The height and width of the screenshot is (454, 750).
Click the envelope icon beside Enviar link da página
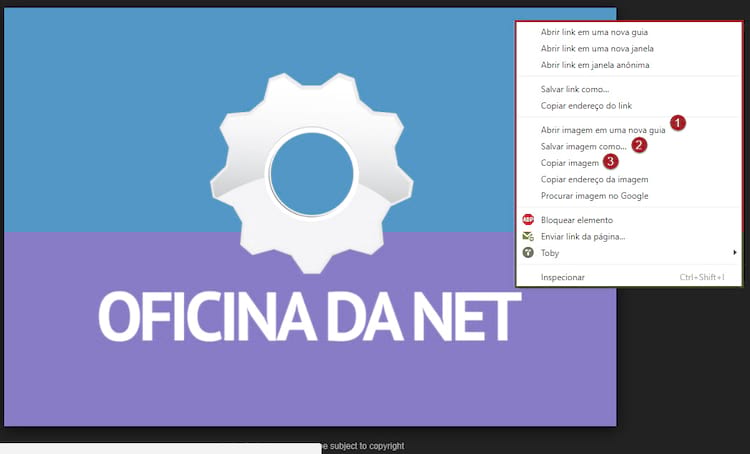click(x=528, y=236)
